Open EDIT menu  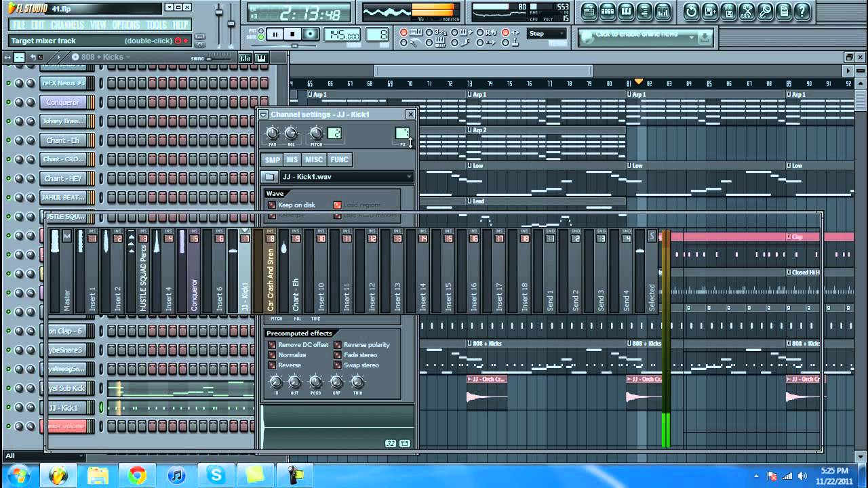39,25
